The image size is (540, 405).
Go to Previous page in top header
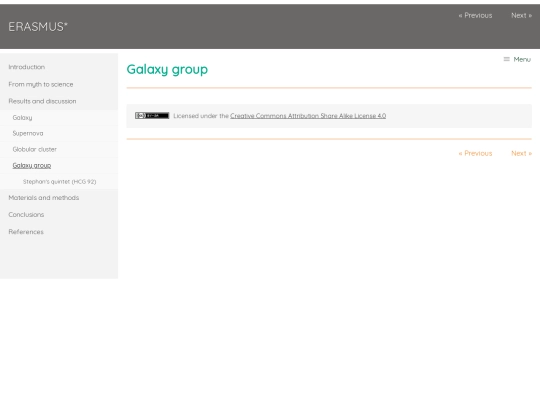click(x=475, y=15)
